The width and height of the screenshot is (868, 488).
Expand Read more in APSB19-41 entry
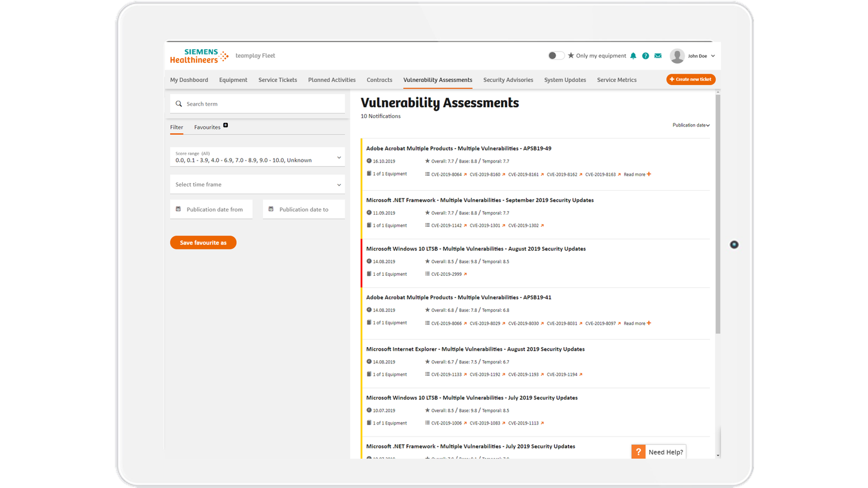tap(637, 323)
